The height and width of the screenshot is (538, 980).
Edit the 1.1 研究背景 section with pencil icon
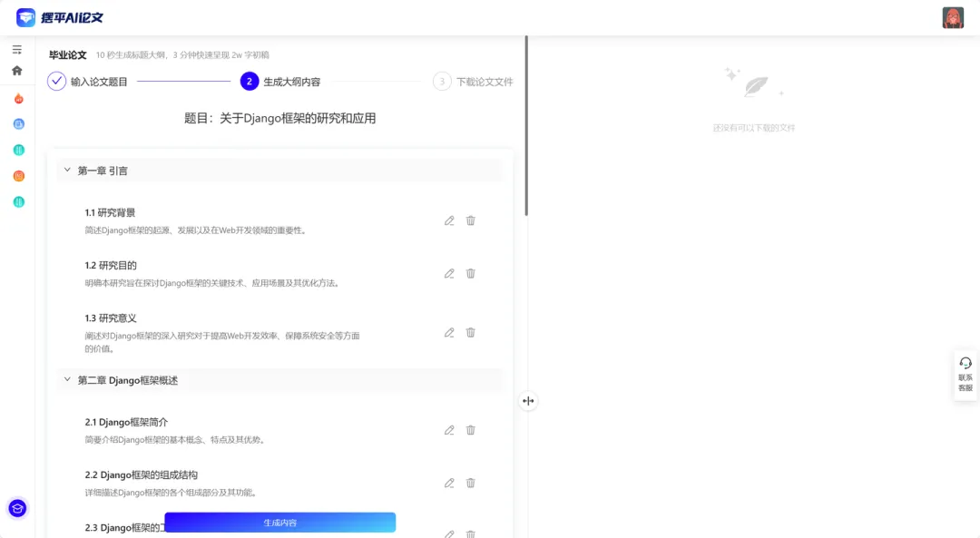[448, 220]
